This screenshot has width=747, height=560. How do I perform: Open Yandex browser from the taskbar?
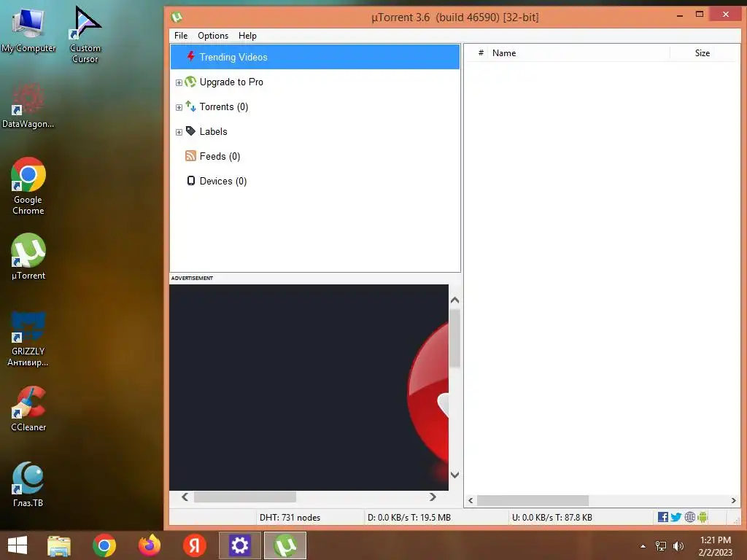tap(194, 545)
